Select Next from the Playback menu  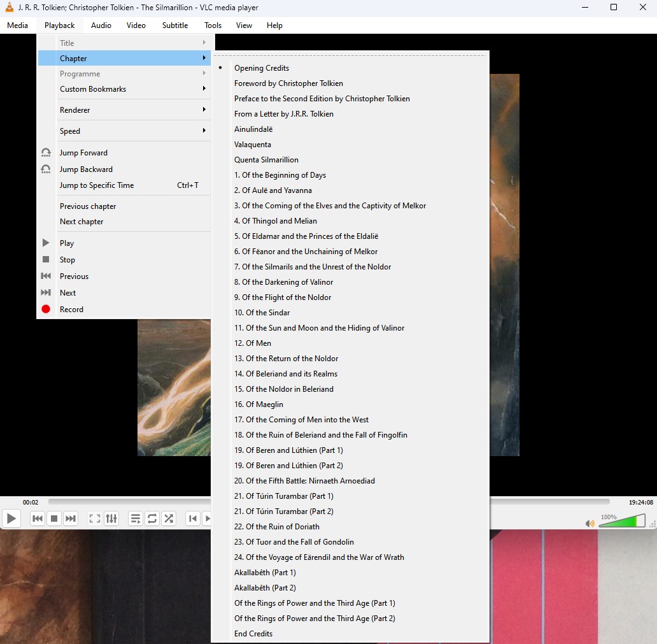point(124,292)
